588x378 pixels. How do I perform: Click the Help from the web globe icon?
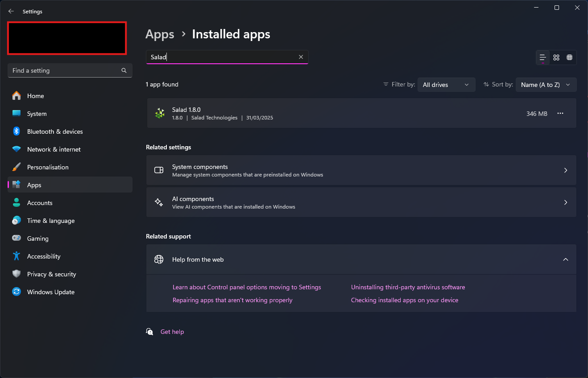coord(159,259)
